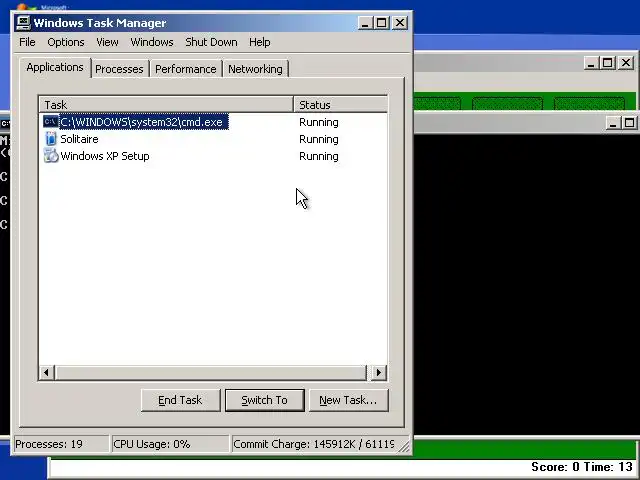Click the CPU Usage: 0% status entry
This screenshot has height=480, width=640.
(x=170, y=444)
